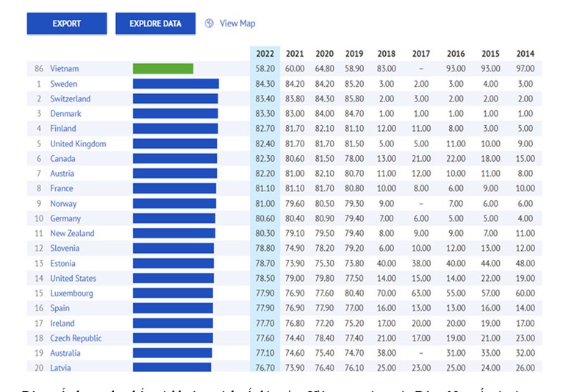Click the View Map link

(x=237, y=24)
